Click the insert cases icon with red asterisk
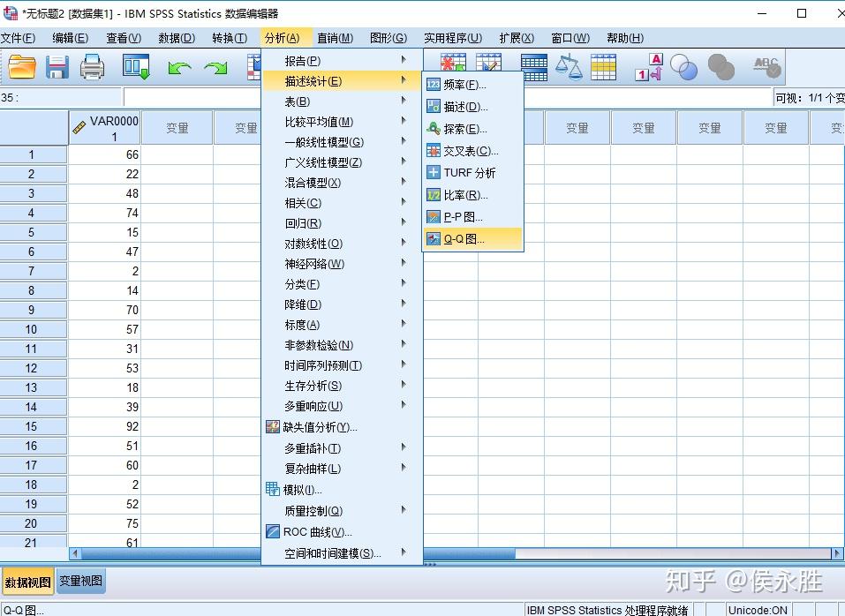This screenshot has height=616, width=845. click(452, 64)
